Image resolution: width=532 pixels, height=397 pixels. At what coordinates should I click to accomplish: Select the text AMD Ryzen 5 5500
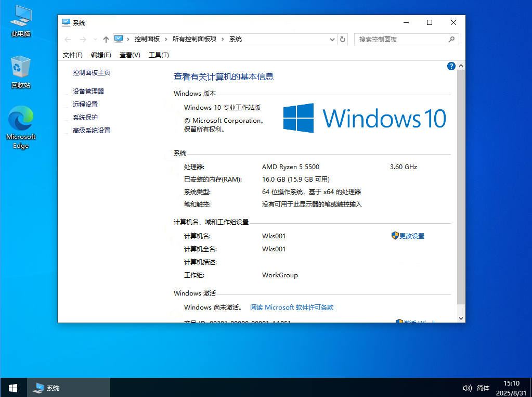290,167
